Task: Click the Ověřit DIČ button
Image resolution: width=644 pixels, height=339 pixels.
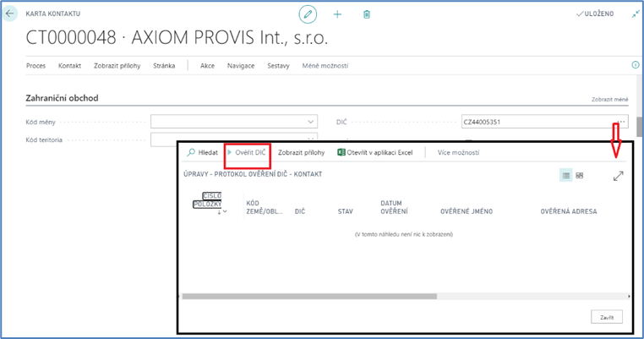Action: [x=247, y=153]
